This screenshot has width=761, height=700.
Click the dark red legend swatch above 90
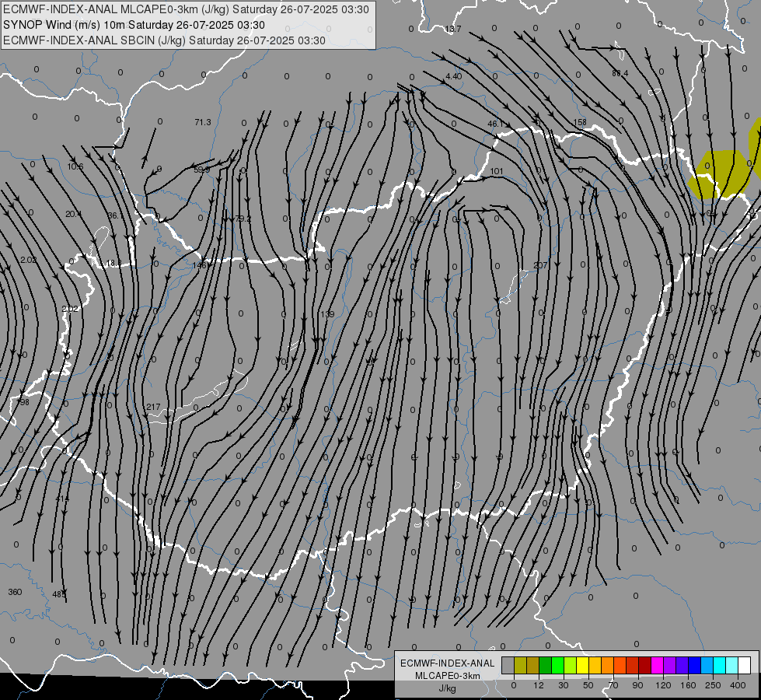pyautogui.click(x=645, y=665)
